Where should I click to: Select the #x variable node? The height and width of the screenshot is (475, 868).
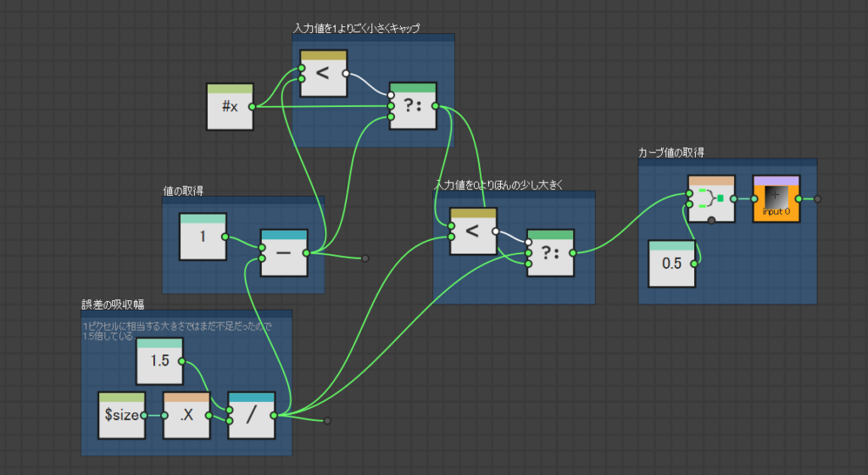pos(230,108)
